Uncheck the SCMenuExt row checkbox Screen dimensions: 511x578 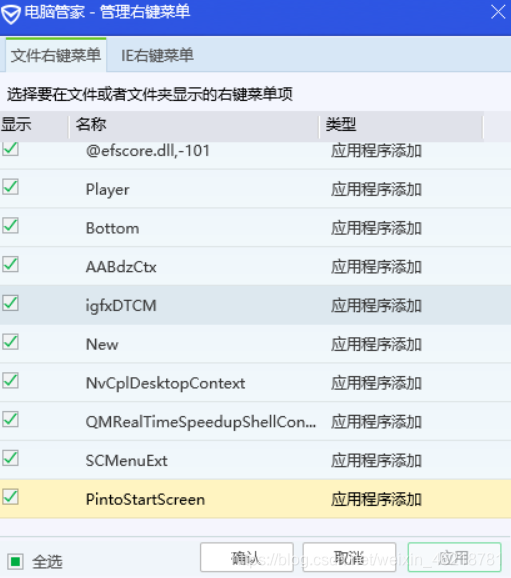(x=10, y=458)
